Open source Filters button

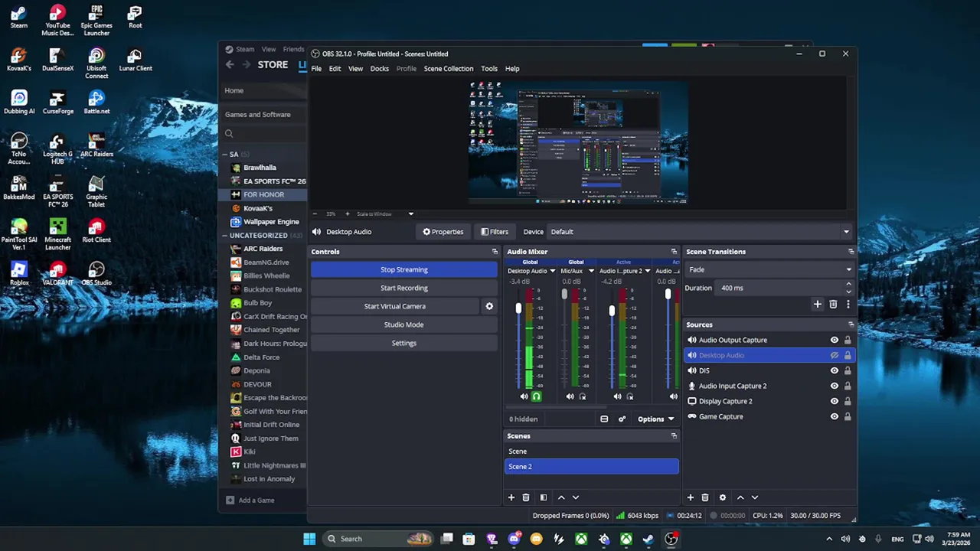pos(495,232)
